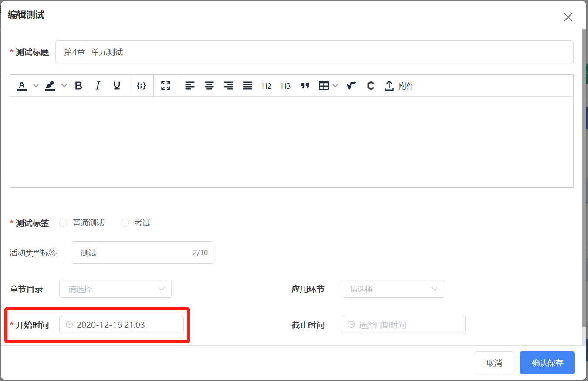Edit the 活动类型标签 field containing 测试
This screenshot has height=381, width=588.
pos(142,253)
